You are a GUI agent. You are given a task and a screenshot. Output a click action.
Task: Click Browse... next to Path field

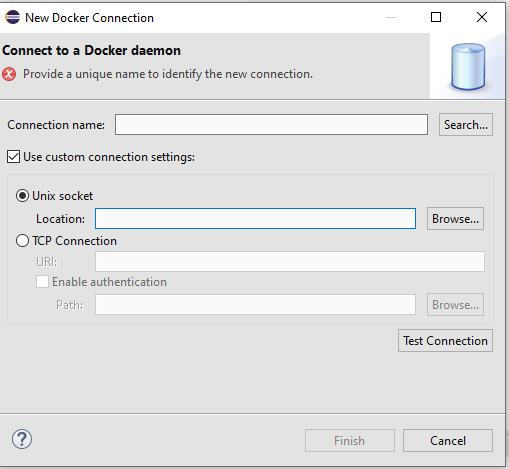pyautogui.click(x=455, y=305)
